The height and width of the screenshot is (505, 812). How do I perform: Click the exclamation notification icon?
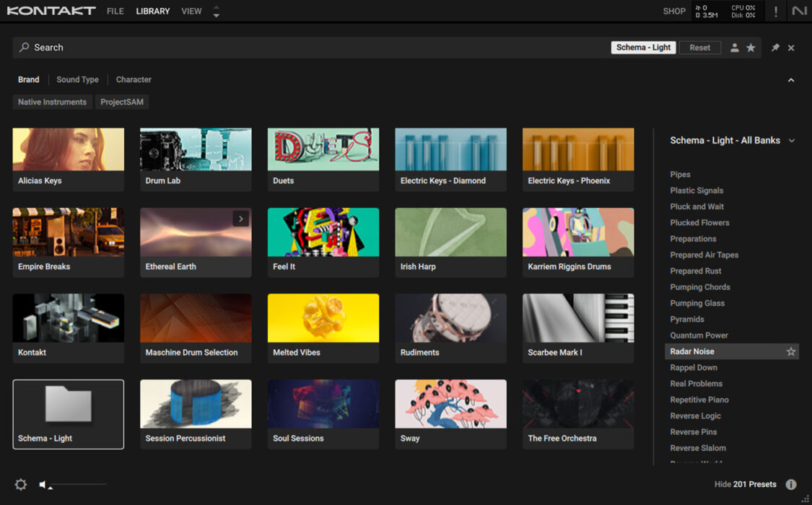coord(774,11)
